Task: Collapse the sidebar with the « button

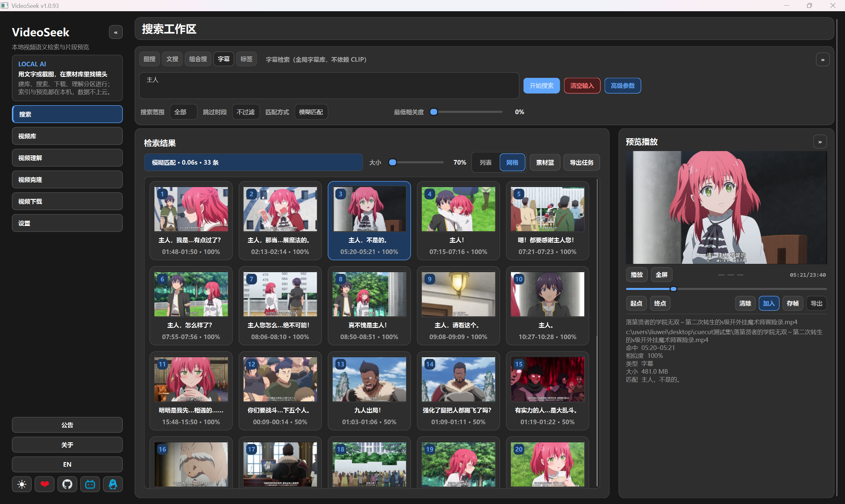Action: (116, 32)
